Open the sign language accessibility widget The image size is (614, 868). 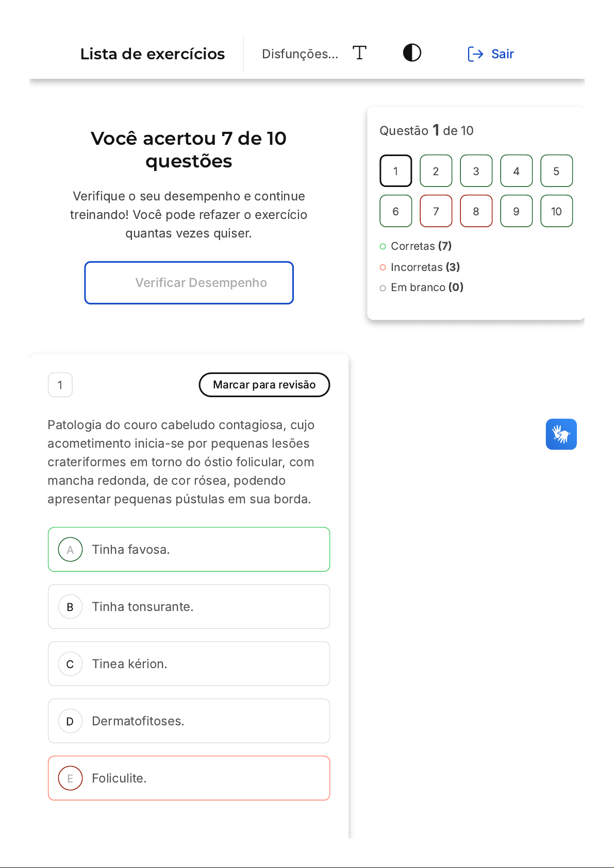tap(561, 434)
